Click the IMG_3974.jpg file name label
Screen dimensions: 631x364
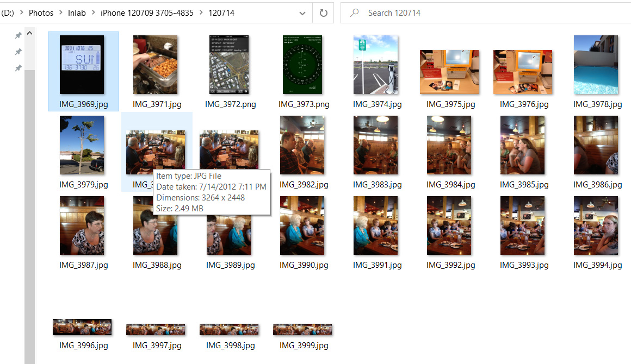(x=378, y=104)
